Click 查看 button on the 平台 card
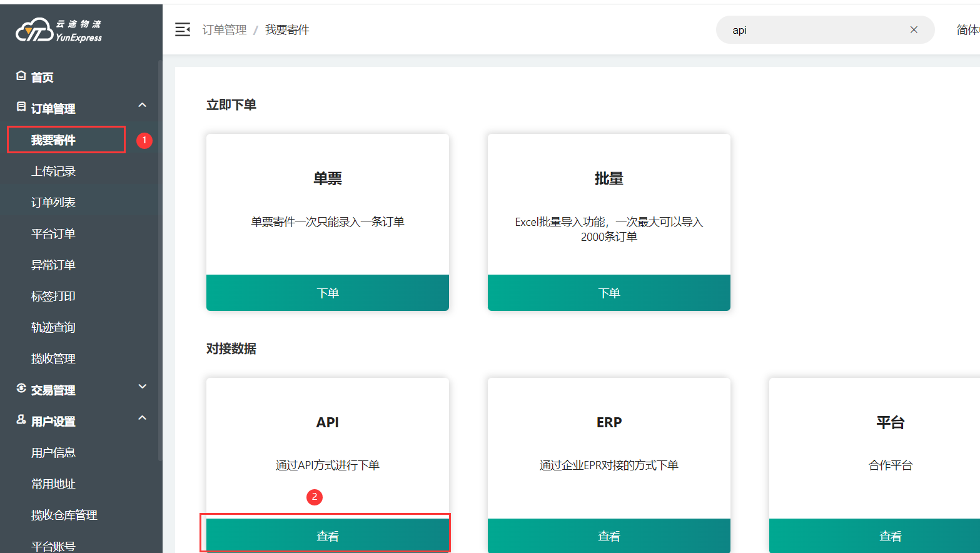980x553 pixels. tap(874, 535)
